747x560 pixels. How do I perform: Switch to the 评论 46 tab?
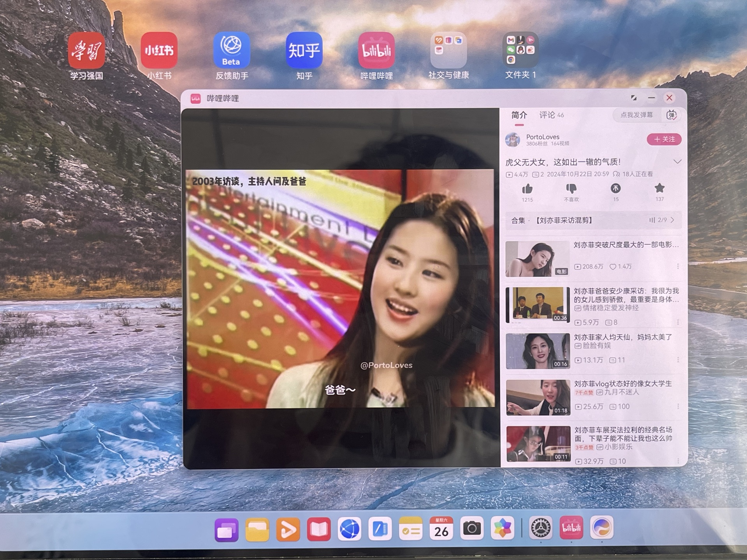[551, 115]
